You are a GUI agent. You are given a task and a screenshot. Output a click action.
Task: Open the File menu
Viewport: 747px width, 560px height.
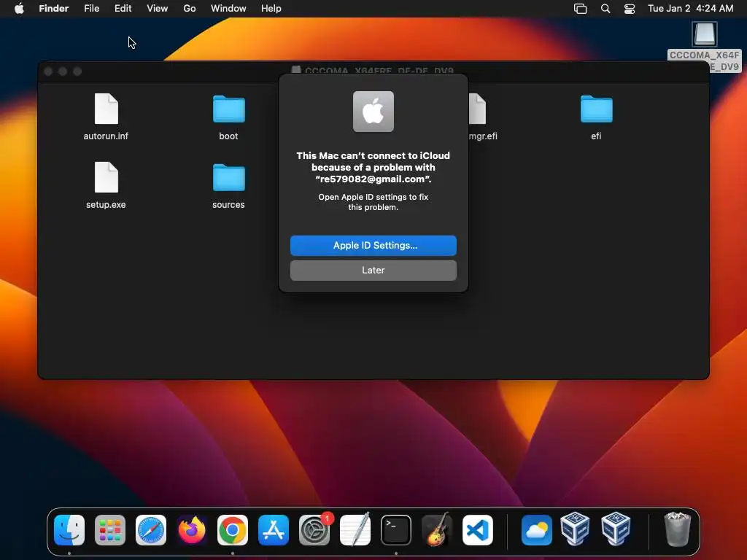[x=91, y=9]
